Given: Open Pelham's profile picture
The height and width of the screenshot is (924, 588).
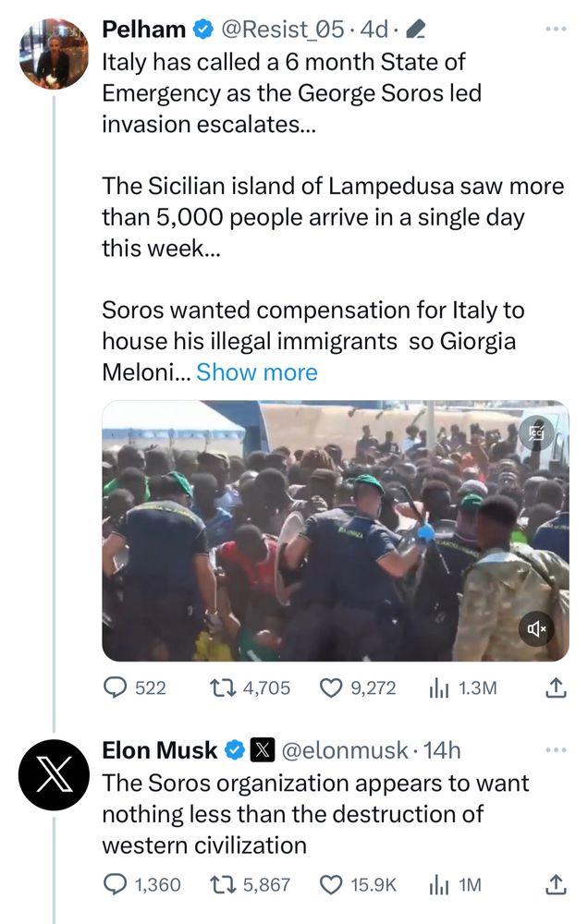Looking at the screenshot, I should (54, 53).
